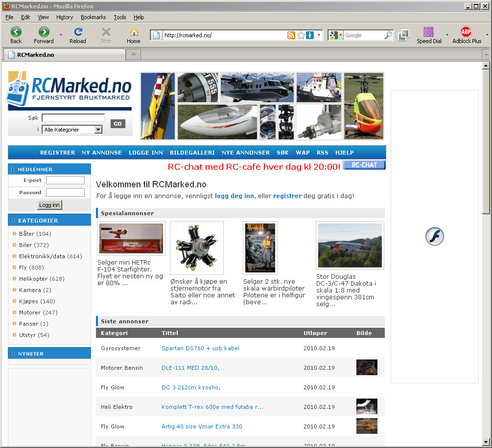Open the Bookmarks menu

(x=93, y=17)
